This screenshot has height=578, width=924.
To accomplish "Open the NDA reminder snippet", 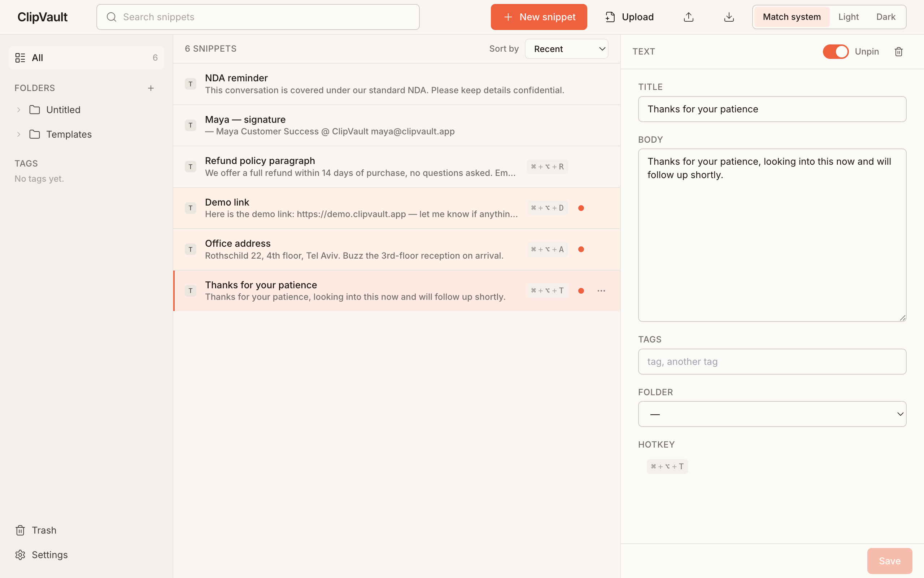I will tap(396, 84).
